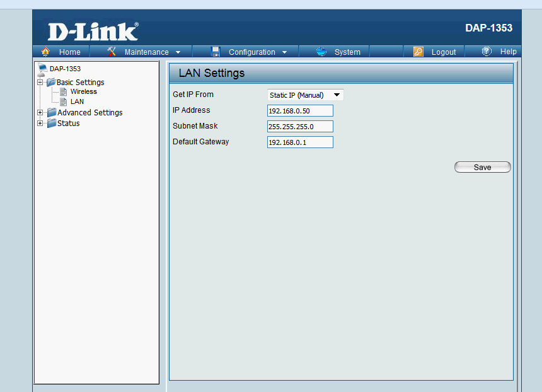Collapse the Basic Settings tree node
The image size is (542, 392).
point(40,83)
